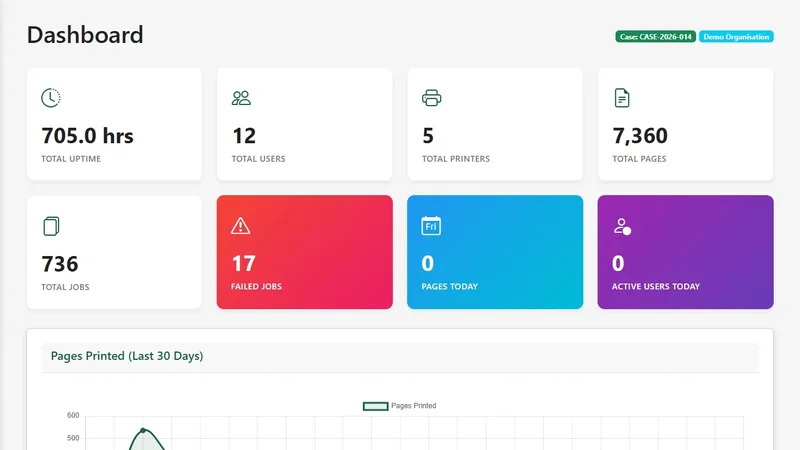
Task: Click the 12 total users value
Action: click(x=243, y=136)
